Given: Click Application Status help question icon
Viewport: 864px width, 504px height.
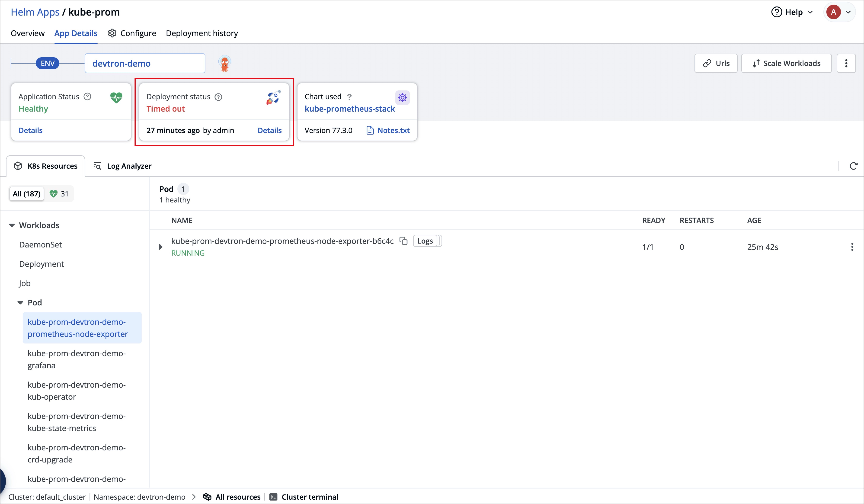Looking at the screenshot, I should [x=87, y=97].
